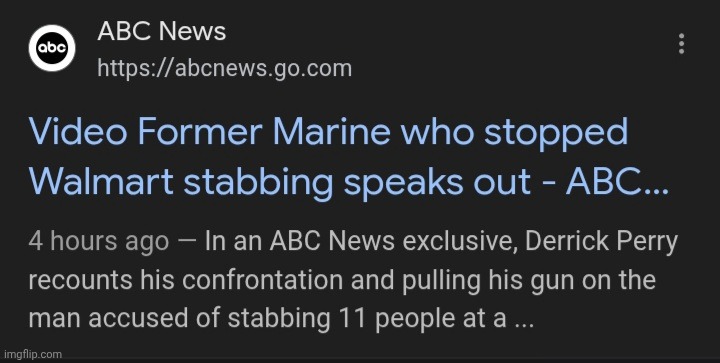This screenshot has width=720, height=363.
Task: Click the https://abcnews.go.com URL
Action: (225, 69)
